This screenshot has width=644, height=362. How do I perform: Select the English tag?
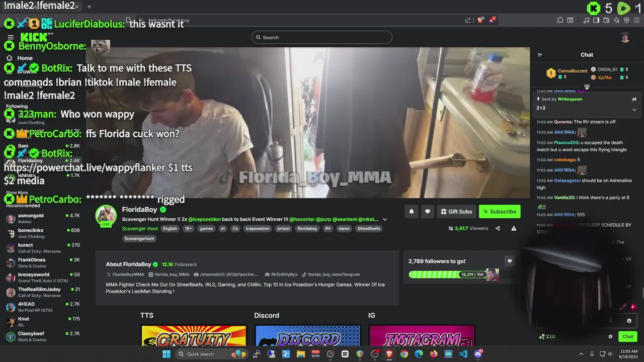170,228
